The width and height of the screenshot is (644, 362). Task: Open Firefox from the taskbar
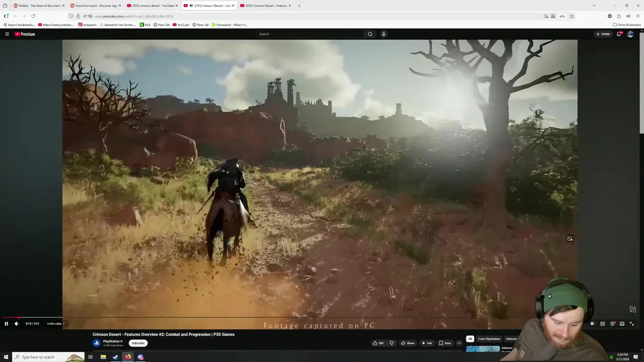(128, 357)
